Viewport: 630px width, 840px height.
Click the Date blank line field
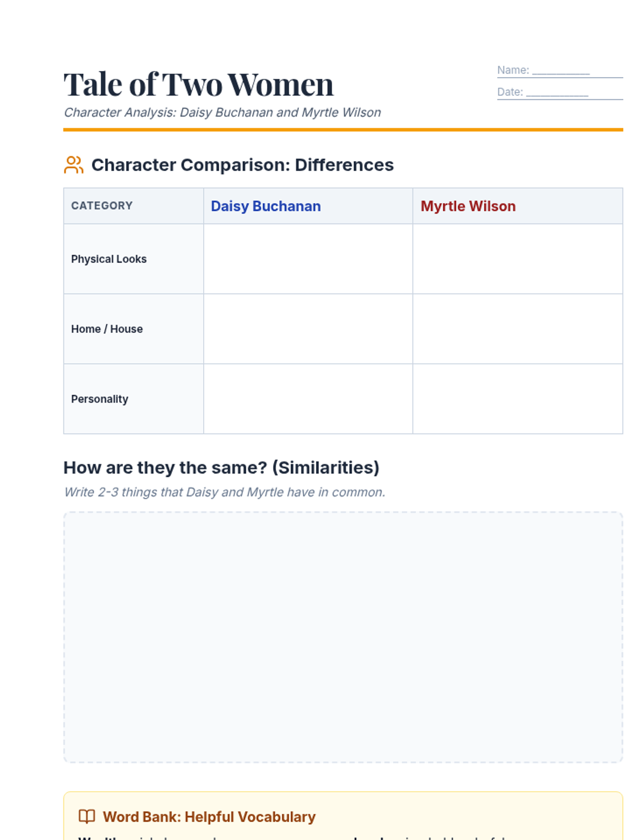coord(557,93)
